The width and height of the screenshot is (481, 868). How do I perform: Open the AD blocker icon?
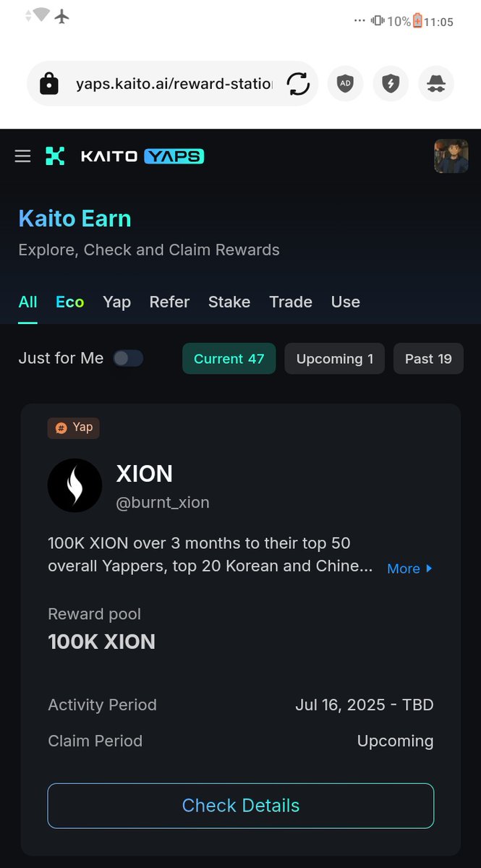click(x=346, y=84)
